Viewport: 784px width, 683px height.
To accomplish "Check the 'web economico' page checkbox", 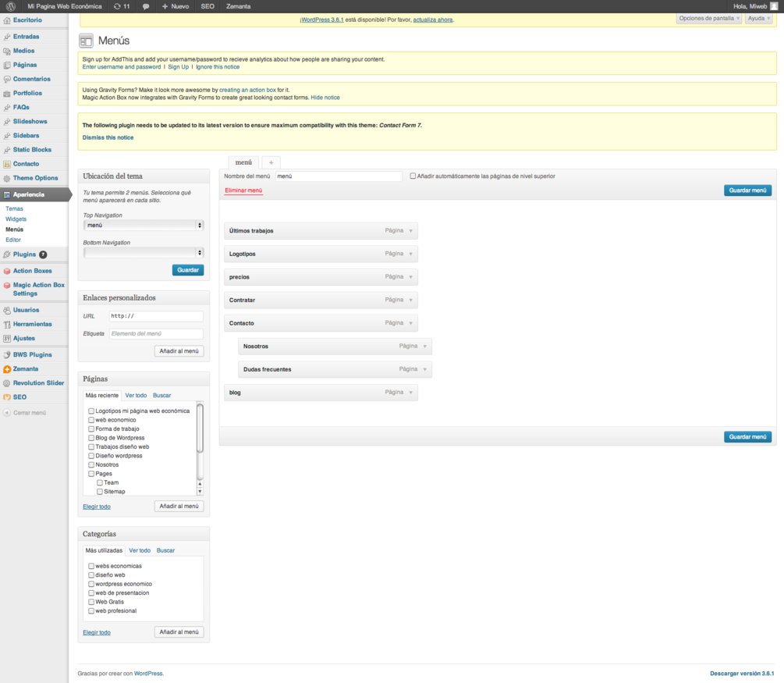I will tap(91, 420).
